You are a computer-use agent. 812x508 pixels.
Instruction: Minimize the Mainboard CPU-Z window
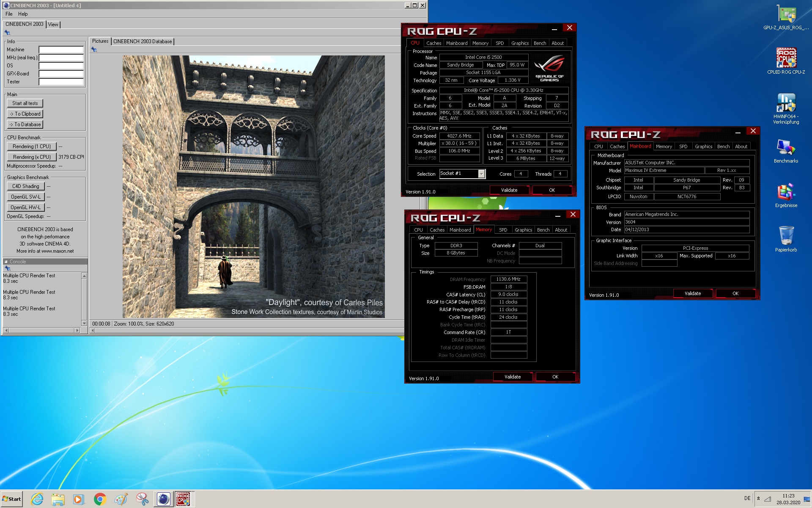tap(738, 132)
